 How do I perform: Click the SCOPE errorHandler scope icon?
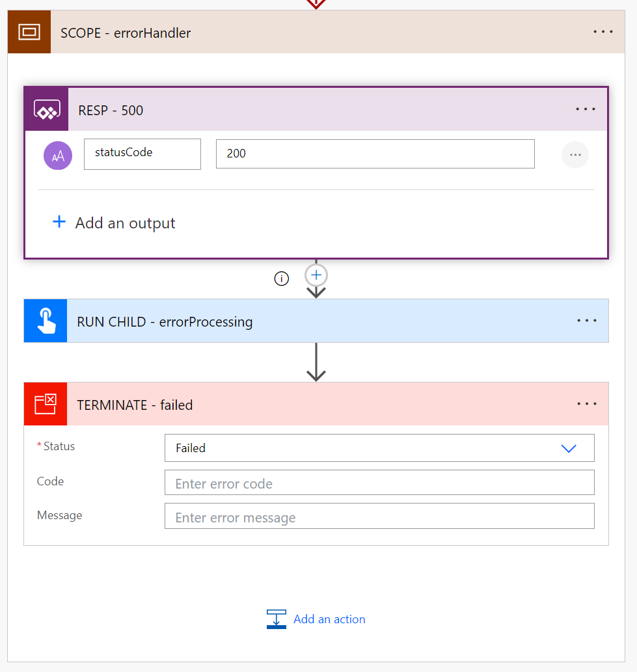click(29, 32)
